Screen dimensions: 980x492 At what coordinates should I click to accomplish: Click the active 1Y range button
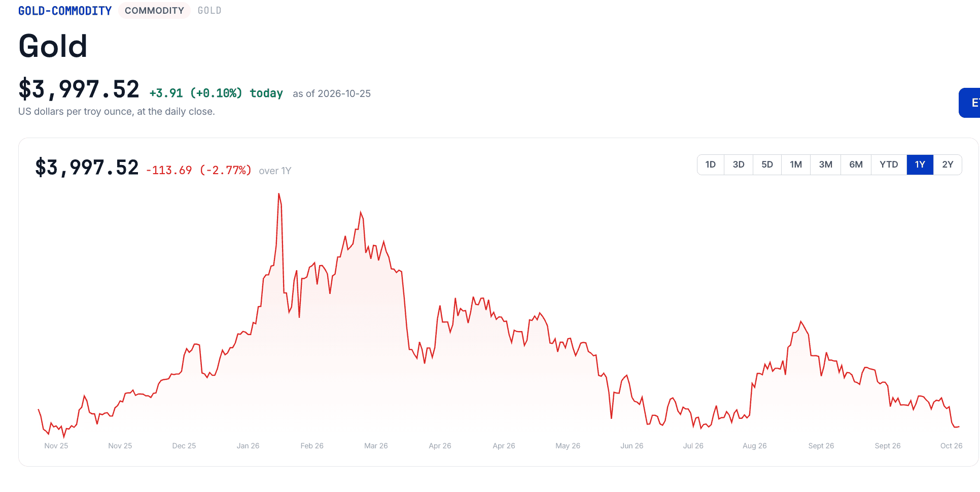click(920, 165)
